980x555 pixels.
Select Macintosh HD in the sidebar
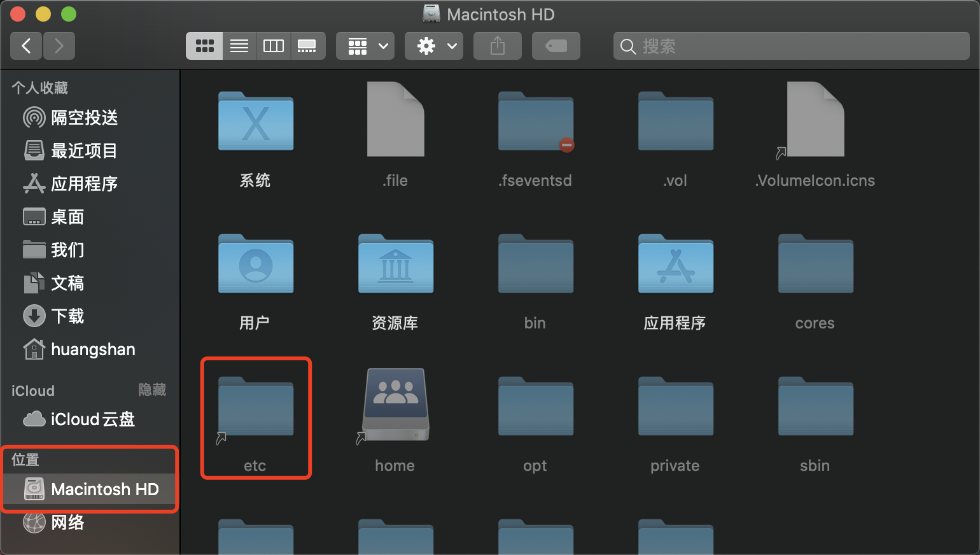[x=89, y=489]
